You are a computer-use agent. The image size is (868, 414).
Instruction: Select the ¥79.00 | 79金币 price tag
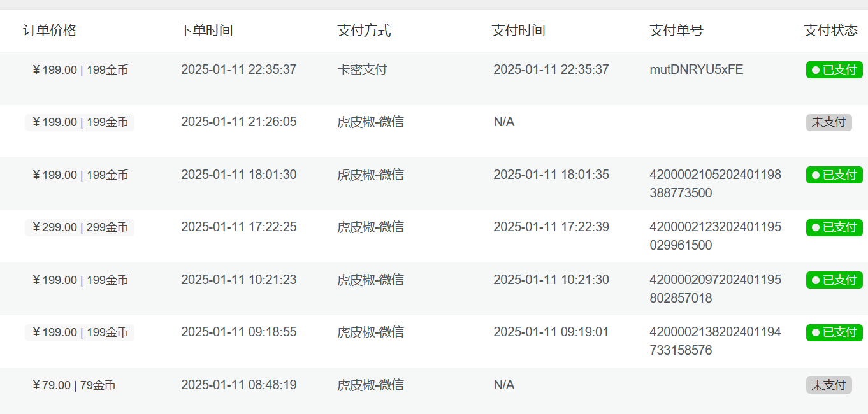pos(73,385)
